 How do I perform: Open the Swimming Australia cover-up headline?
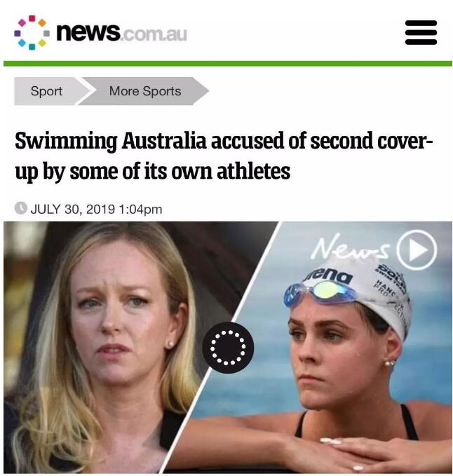point(224,156)
